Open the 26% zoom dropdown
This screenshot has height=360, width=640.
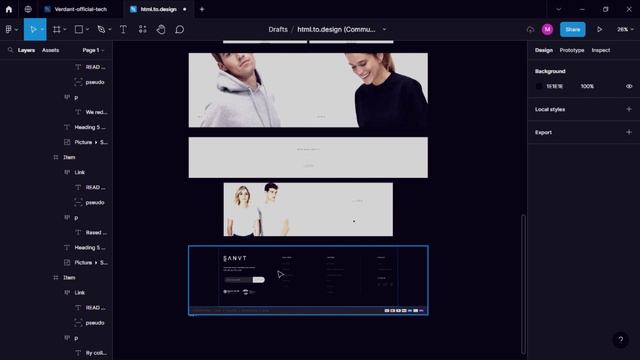pyautogui.click(x=625, y=29)
